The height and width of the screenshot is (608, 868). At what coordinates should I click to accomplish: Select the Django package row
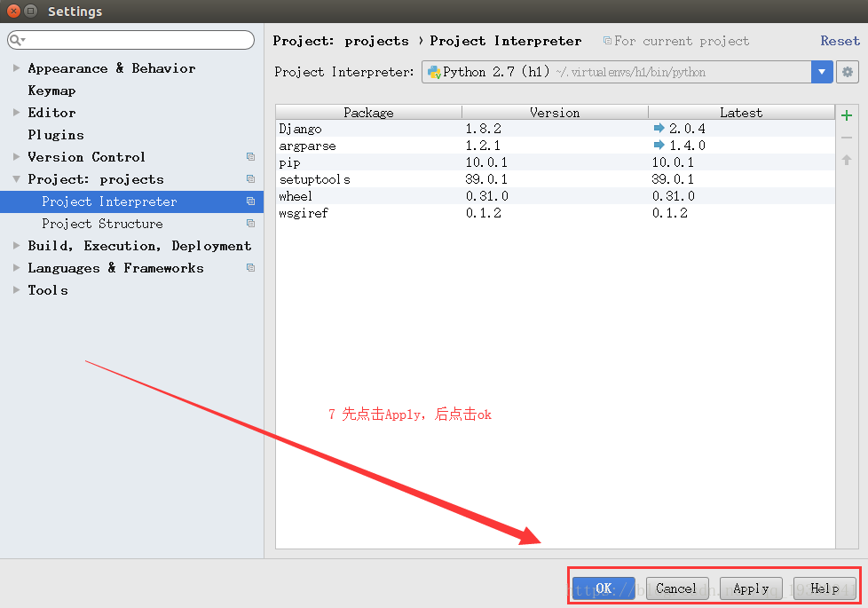click(x=556, y=129)
